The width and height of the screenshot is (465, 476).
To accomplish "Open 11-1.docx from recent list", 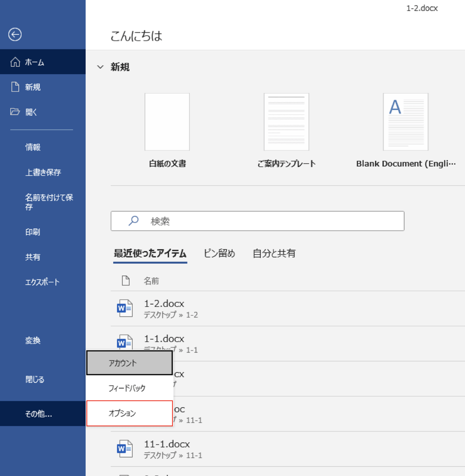I will [288, 449].
